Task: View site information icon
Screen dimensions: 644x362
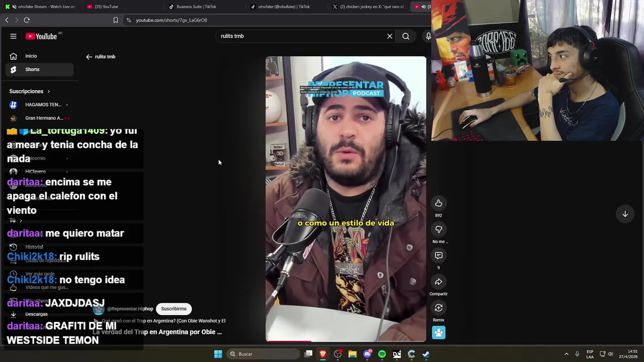Action: pyautogui.click(x=129, y=20)
